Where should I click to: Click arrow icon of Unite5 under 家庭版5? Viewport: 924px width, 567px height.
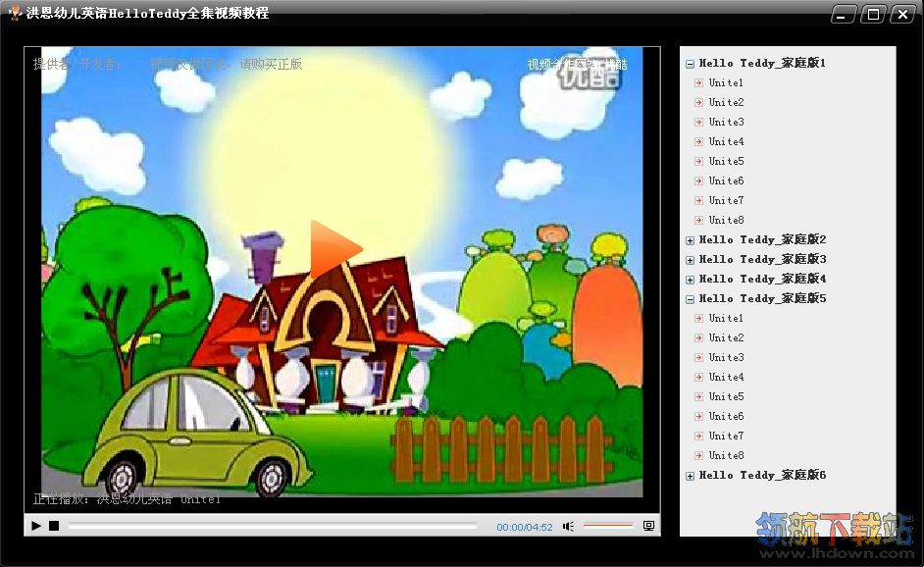(699, 396)
